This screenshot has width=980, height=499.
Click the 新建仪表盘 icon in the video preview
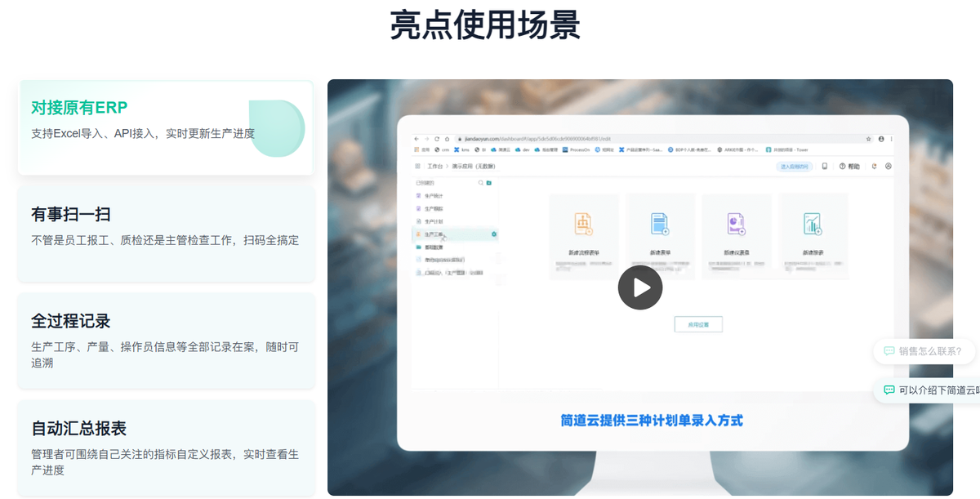(736, 223)
